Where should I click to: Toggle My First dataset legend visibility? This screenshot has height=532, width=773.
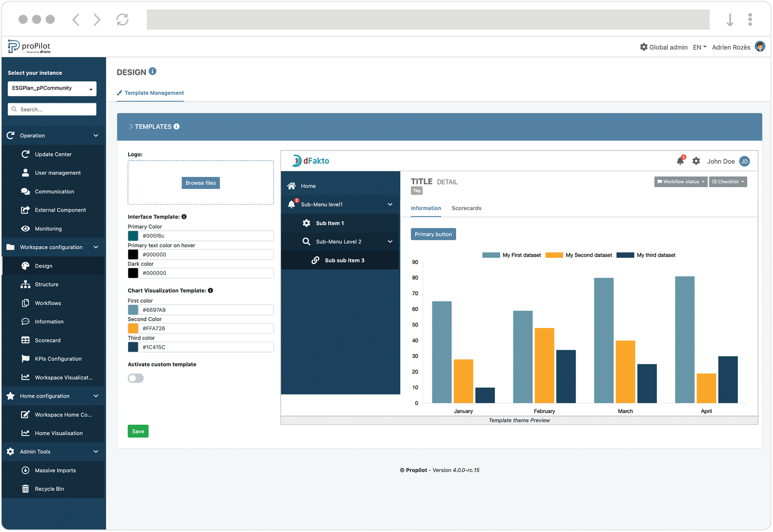click(x=511, y=255)
